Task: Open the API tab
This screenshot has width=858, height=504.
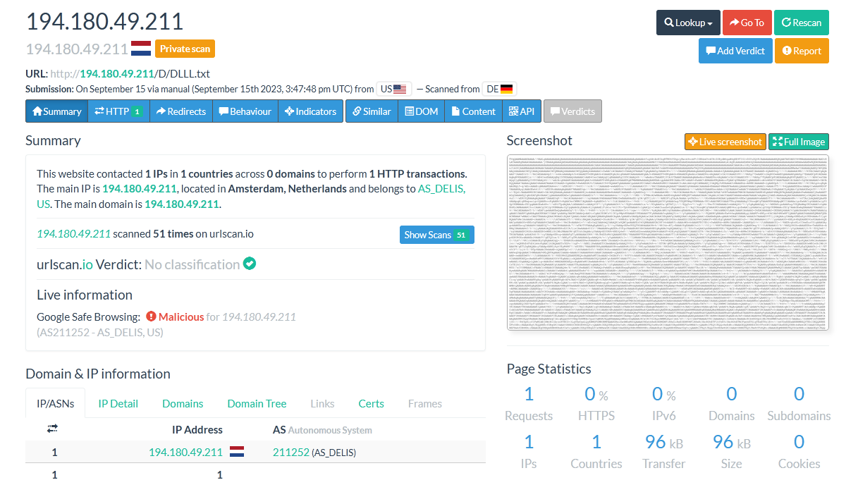Action: click(x=522, y=111)
